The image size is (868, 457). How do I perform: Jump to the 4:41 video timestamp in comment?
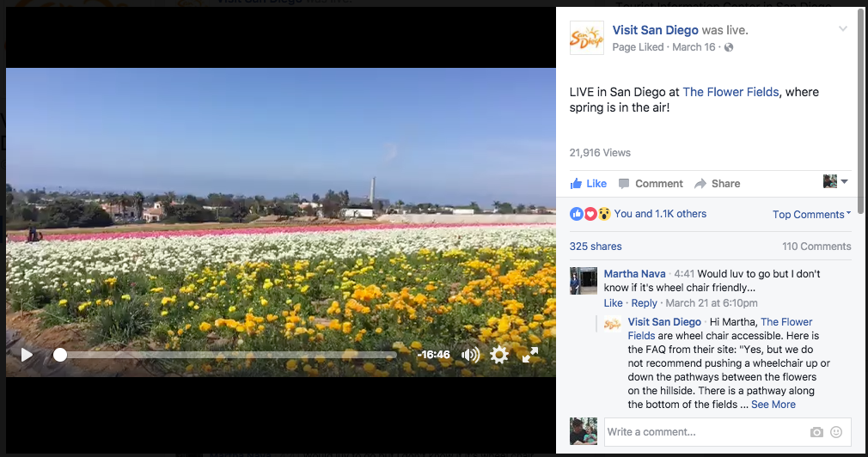[684, 274]
